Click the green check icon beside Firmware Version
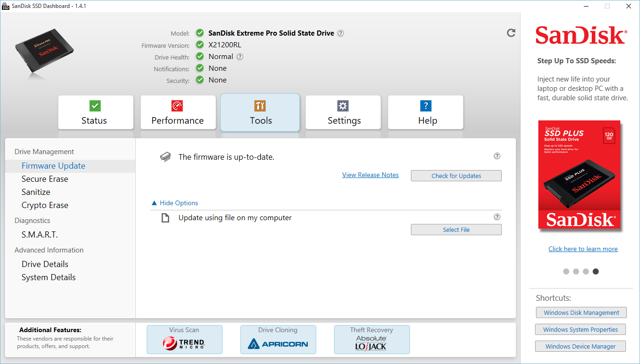Image resolution: width=640 pixels, height=364 pixels. (200, 45)
